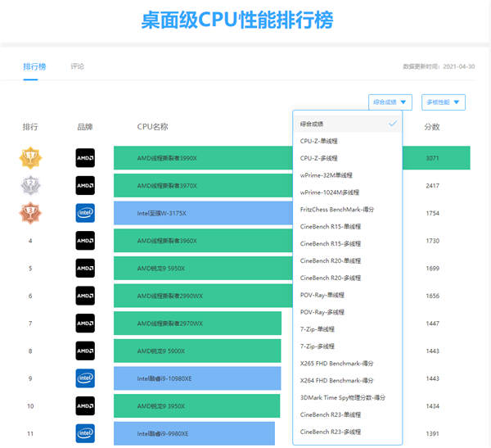Viewport: 491px width, 448px height.
Task: Click Intel logo beside i9-9980XE
Action: pyautogui.click(x=85, y=433)
